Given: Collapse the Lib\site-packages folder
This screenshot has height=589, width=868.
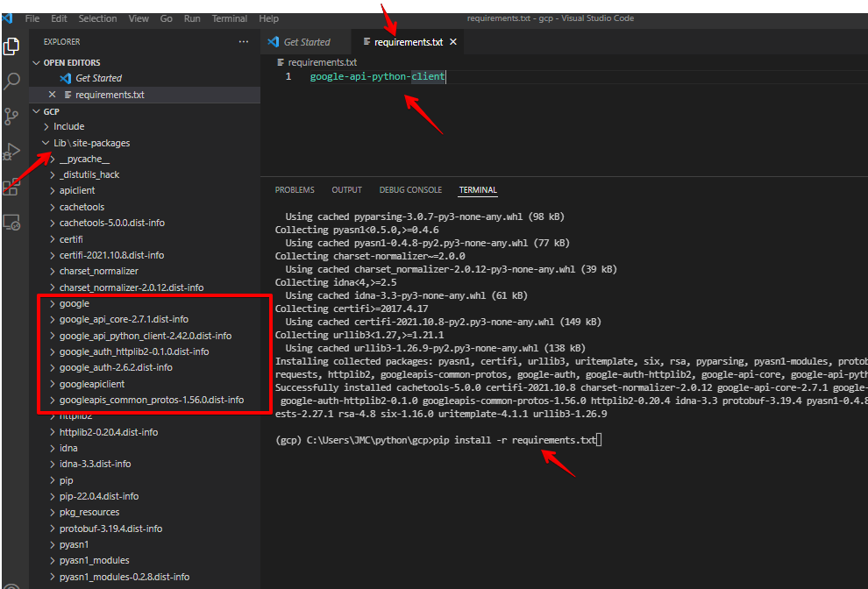Looking at the screenshot, I should click(46, 143).
